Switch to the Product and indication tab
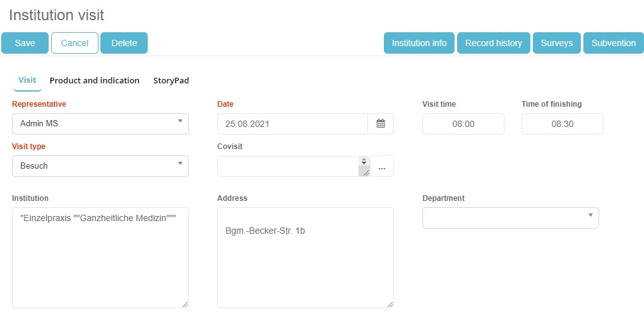The image size is (644, 319). 95,81
